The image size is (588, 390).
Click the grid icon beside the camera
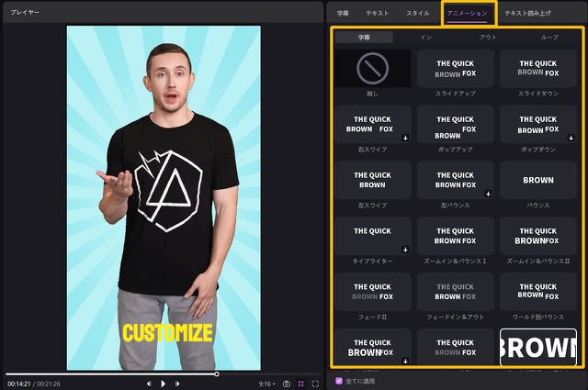coord(301,383)
